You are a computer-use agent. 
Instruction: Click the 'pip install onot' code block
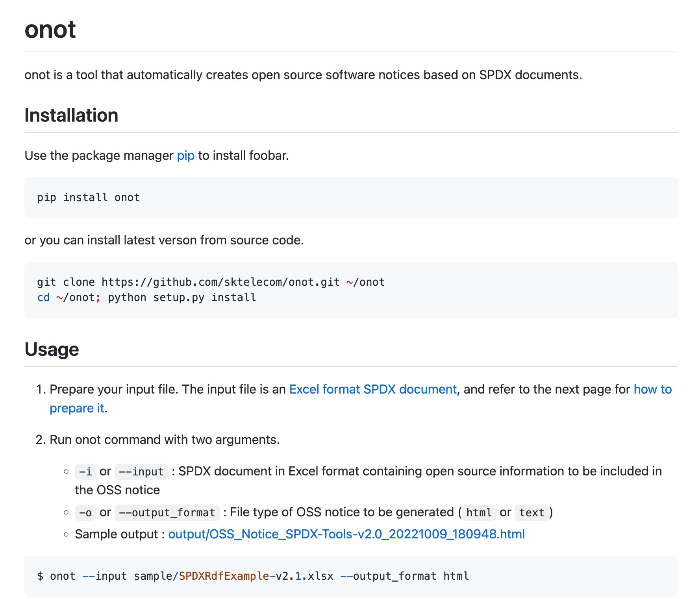pyautogui.click(x=89, y=197)
